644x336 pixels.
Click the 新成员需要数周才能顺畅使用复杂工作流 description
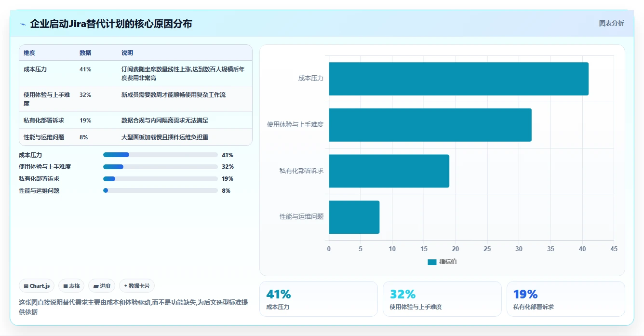(x=174, y=95)
